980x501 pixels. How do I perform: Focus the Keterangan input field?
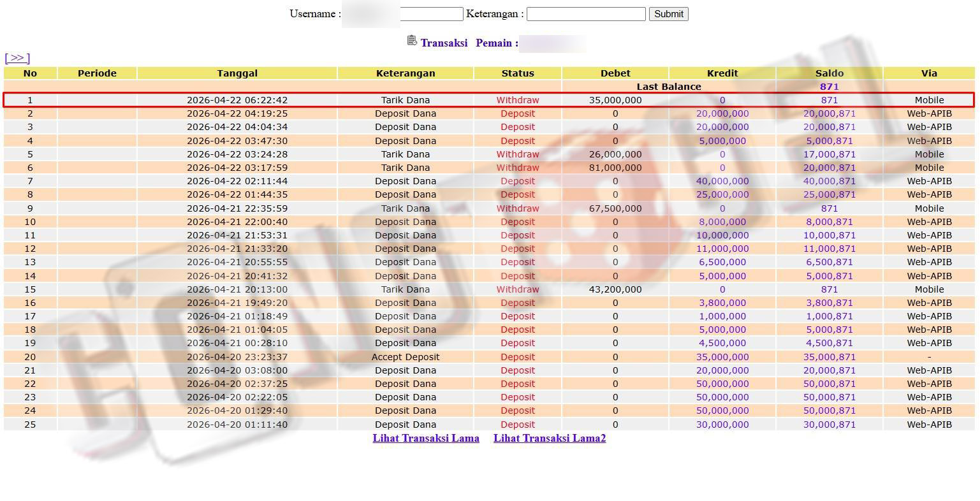click(x=586, y=14)
